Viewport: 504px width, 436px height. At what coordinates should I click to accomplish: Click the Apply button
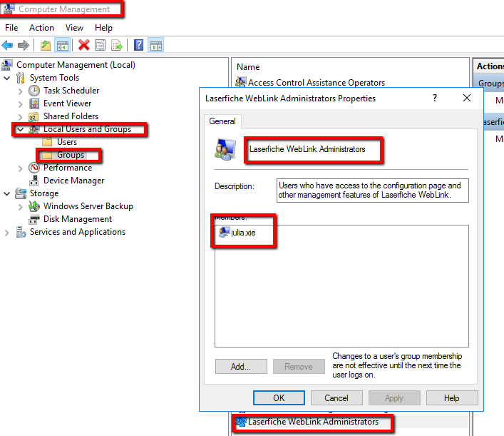(394, 398)
